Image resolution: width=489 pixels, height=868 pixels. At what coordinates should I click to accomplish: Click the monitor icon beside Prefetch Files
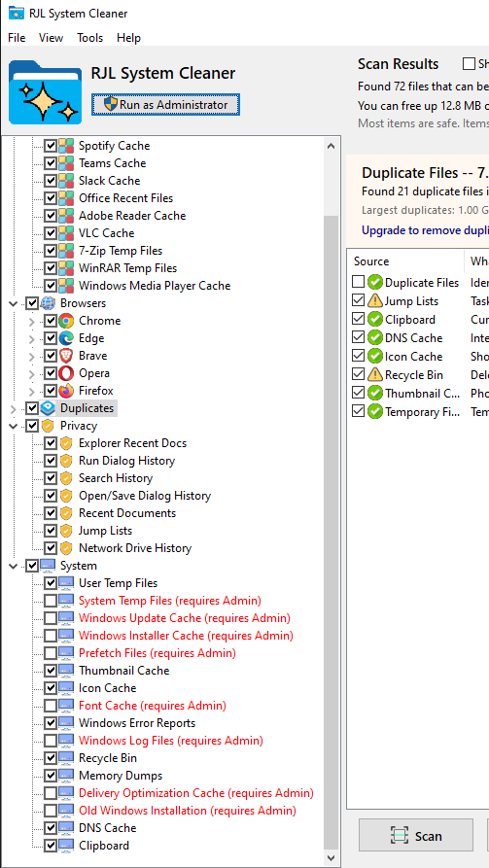(66, 653)
